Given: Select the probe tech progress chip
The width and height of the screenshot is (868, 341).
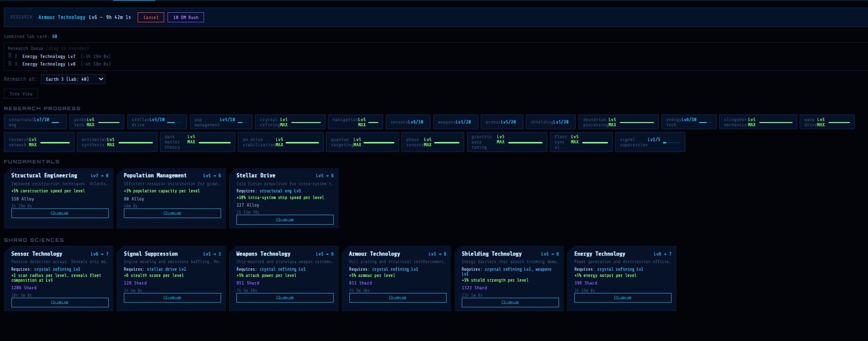Looking at the screenshot, I should click(97, 122).
